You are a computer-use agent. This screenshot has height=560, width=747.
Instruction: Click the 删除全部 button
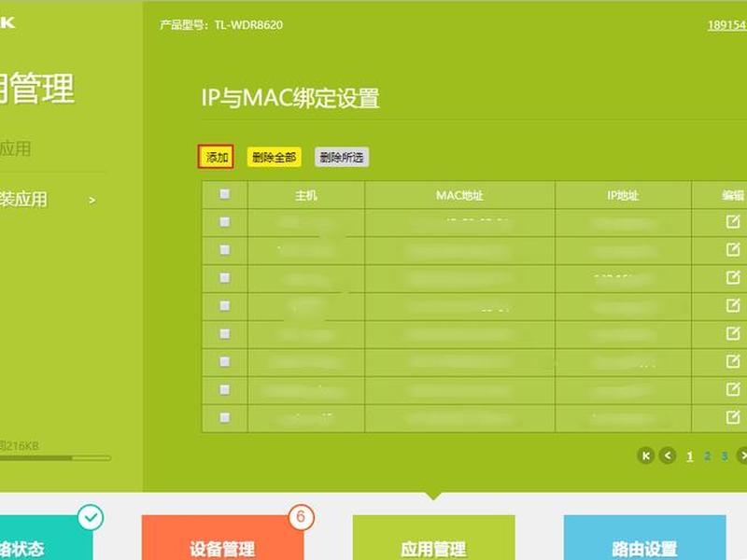tap(274, 157)
